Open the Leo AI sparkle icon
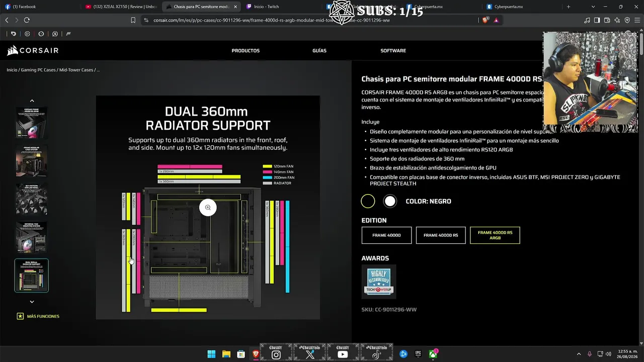 pyautogui.click(x=617, y=20)
